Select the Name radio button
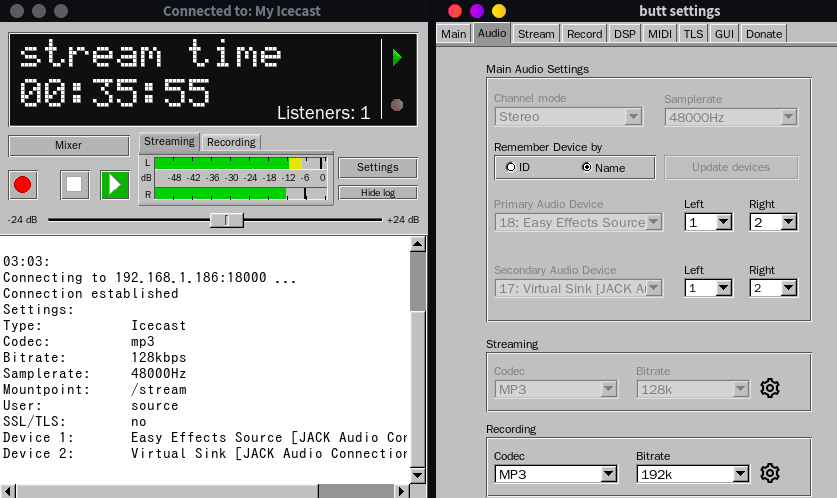837x498 pixels. click(586, 167)
